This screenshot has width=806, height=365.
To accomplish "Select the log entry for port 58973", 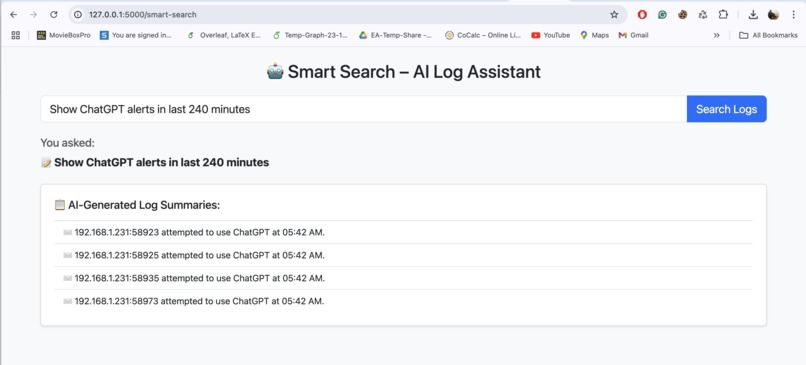I will pyautogui.click(x=403, y=301).
